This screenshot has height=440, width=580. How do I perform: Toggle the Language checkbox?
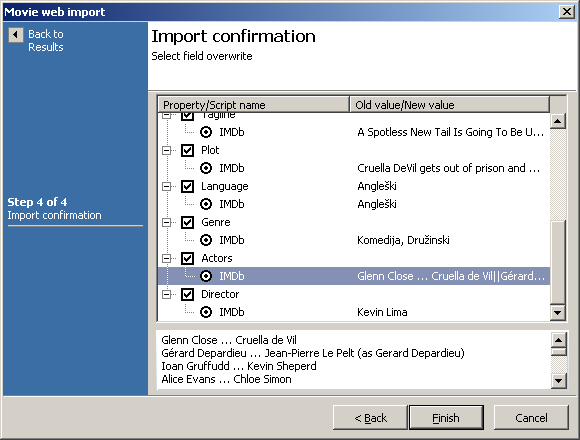[188, 186]
